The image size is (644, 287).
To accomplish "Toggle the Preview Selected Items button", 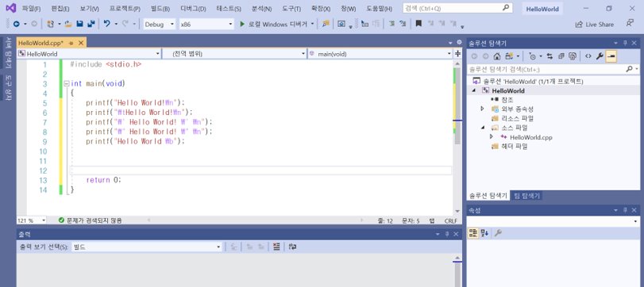I will pyautogui.click(x=611, y=56).
